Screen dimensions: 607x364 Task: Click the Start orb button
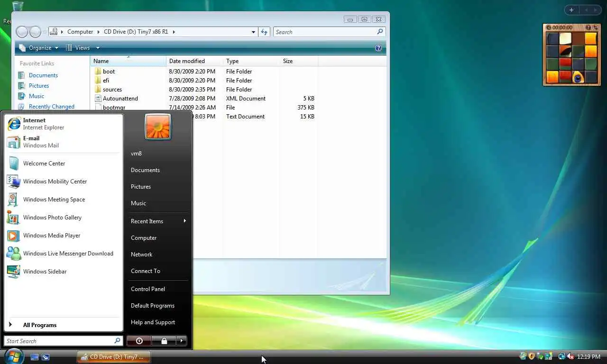(x=13, y=356)
